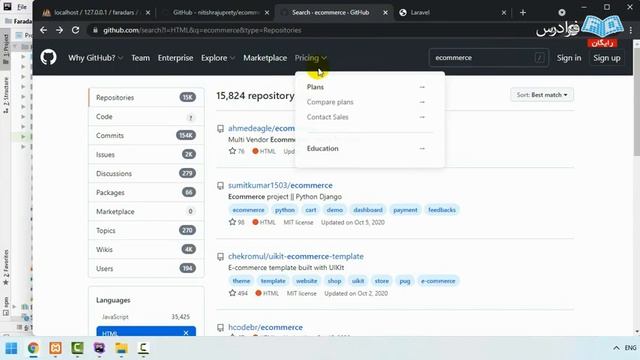The width and height of the screenshot is (640, 360).
Task: Click star icon of chekromul uikit template
Action: pyautogui.click(x=232, y=293)
